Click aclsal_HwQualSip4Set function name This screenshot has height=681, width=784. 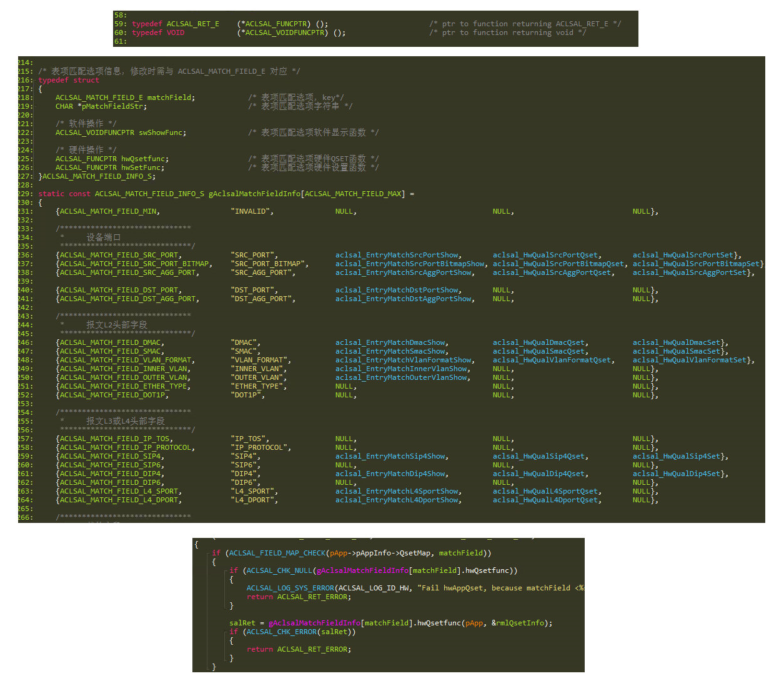[x=678, y=456]
